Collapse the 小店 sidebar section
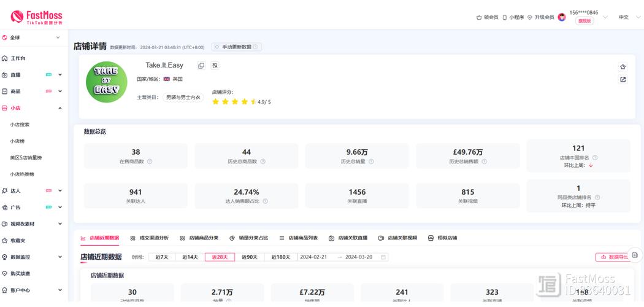This screenshot has width=644, height=307. pos(59,108)
